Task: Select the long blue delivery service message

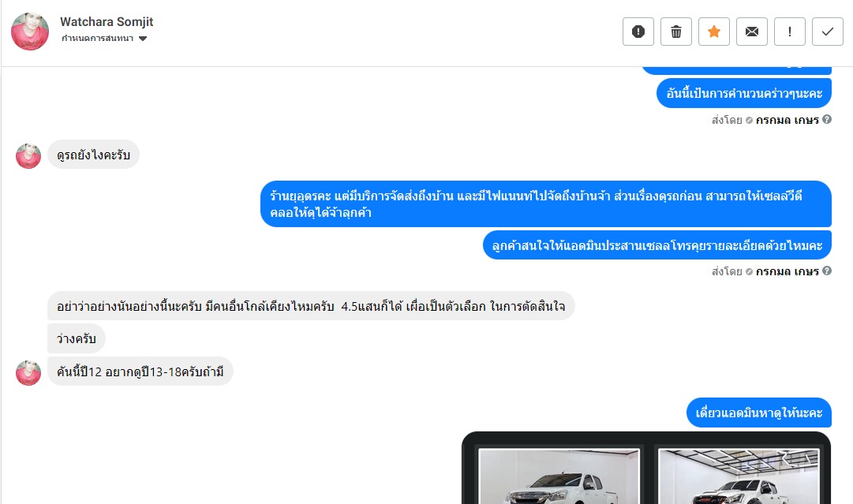Action: pyautogui.click(x=545, y=203)
